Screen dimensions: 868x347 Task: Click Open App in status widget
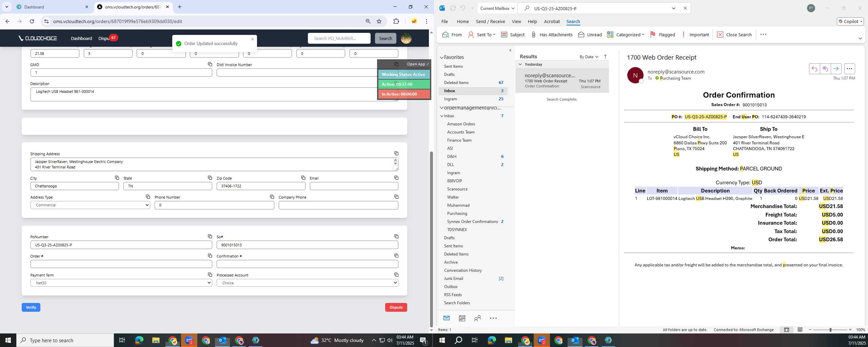(x=417, y=64)
